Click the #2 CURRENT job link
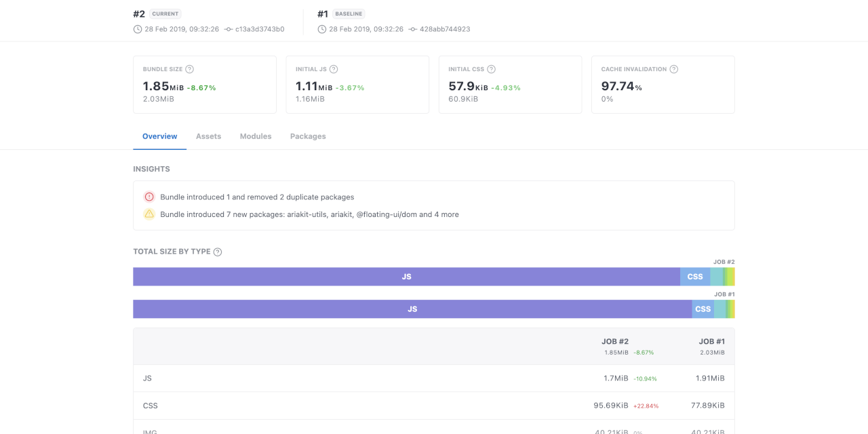868x434 pixels. pyautogui.click(x=138, y=14)
